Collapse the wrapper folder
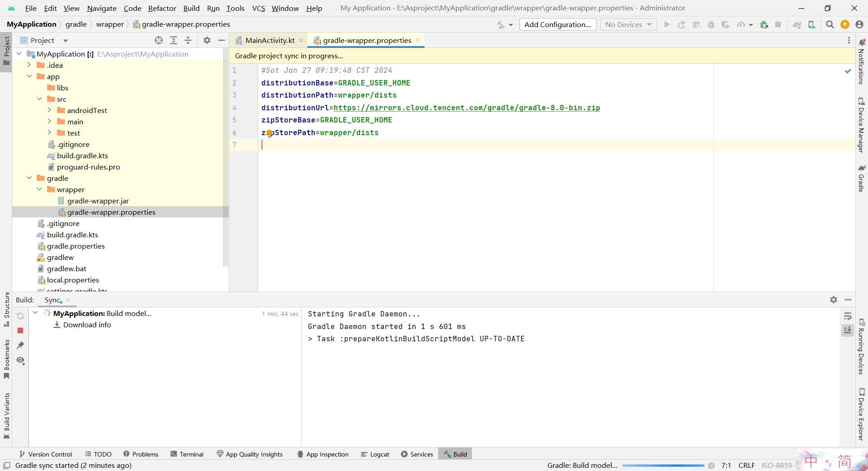The width and height of the screenshot is (868, 471). tap(39, 189)
